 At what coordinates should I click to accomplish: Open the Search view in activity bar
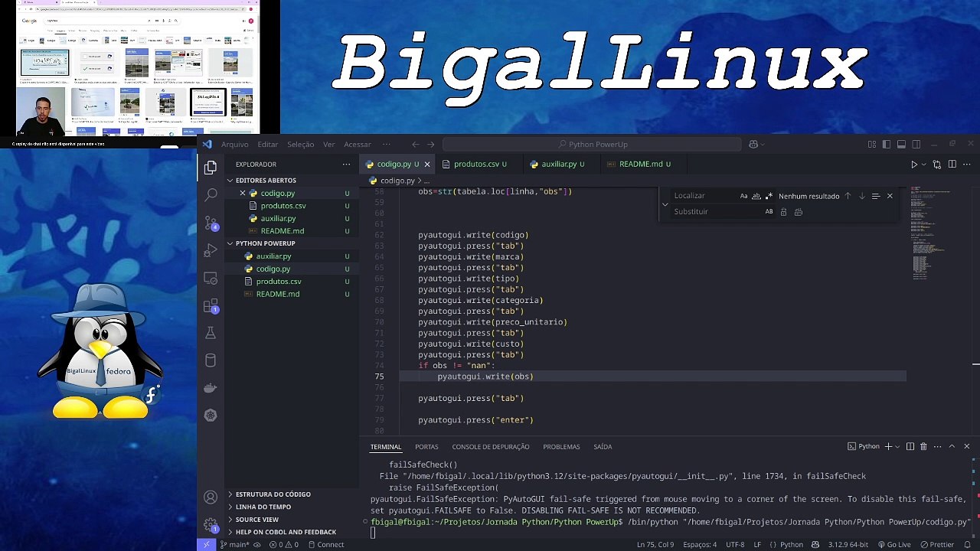[x=211, y=195]
